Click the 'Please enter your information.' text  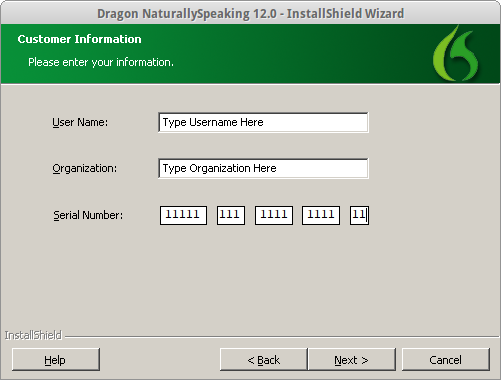101,62
